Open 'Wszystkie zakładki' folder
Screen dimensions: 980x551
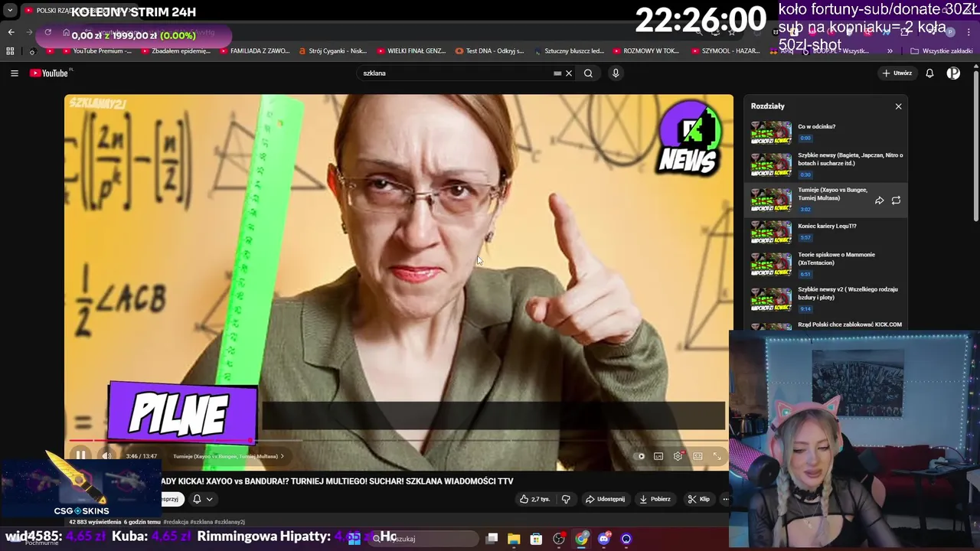(x=941, y=51)
